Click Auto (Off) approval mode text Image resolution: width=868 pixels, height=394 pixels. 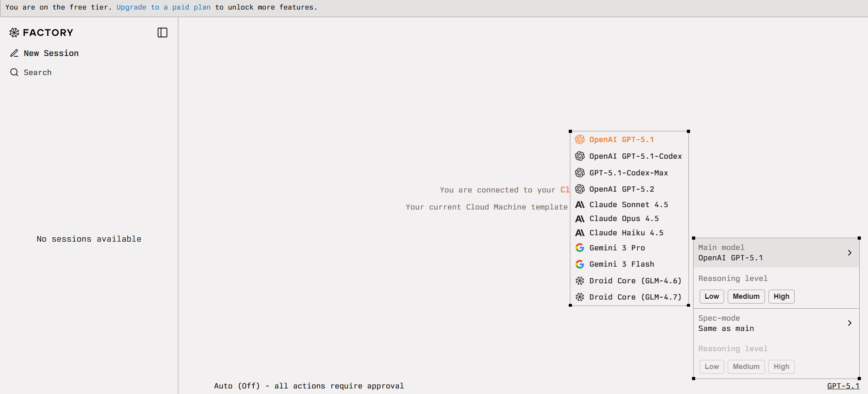tap(309, 386)
